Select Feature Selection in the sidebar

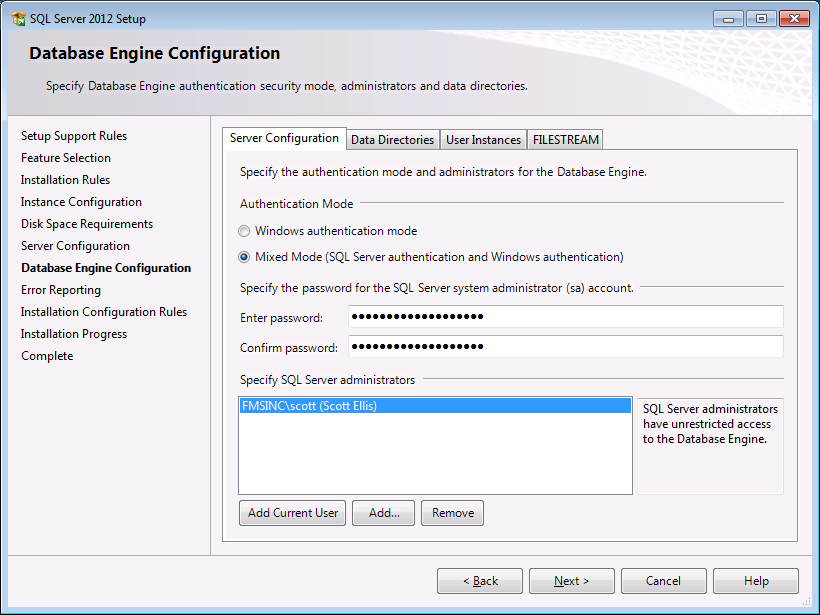pos(65,157)
